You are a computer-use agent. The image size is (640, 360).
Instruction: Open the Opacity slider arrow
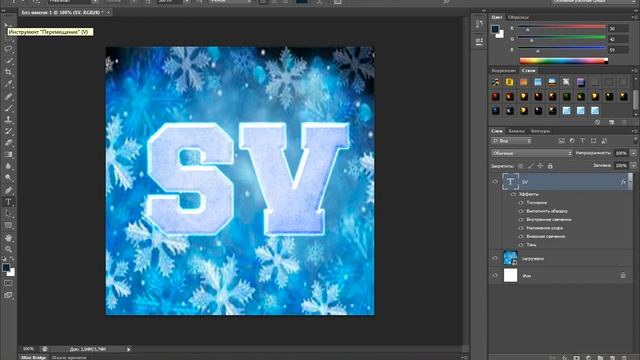(x=633, y=153)
